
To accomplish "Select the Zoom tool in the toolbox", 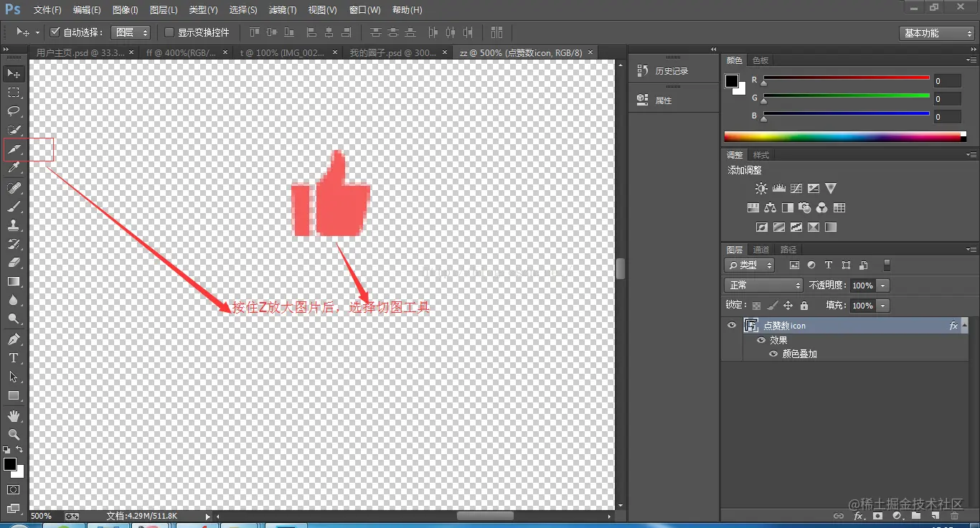I will tap(14, 435).
